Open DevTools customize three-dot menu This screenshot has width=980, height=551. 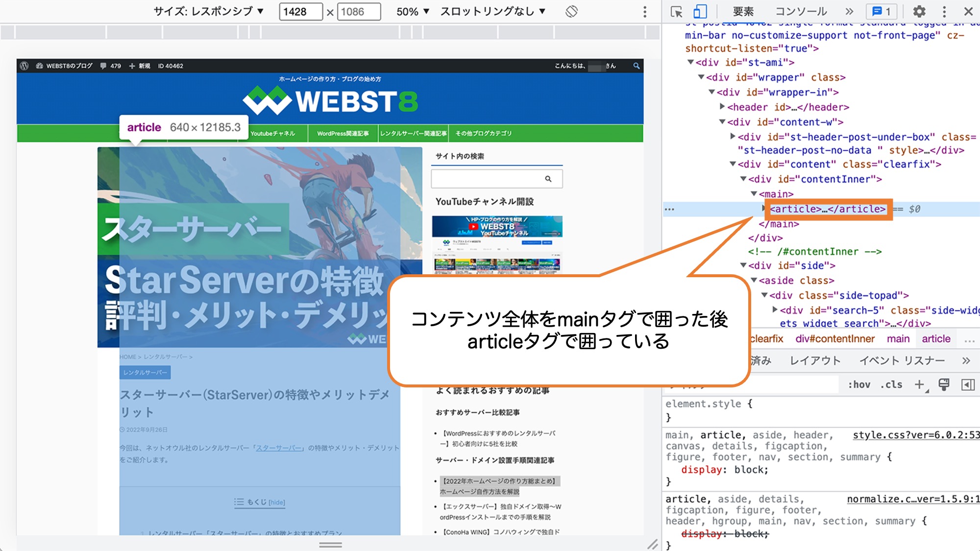point(944,11)
